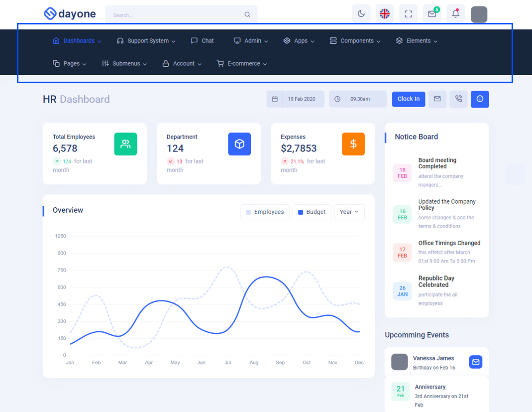Screen dimensions: 532x412
Task: Click mail button next to Vanessa James
Action: [476, 362]
